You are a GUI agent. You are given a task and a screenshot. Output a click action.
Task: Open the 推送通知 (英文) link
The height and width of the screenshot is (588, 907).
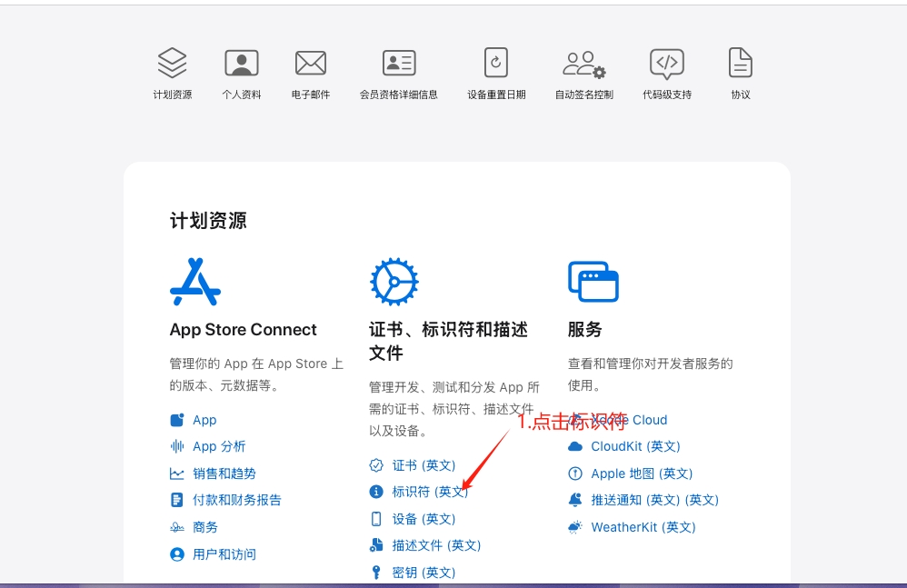[654, 500]
